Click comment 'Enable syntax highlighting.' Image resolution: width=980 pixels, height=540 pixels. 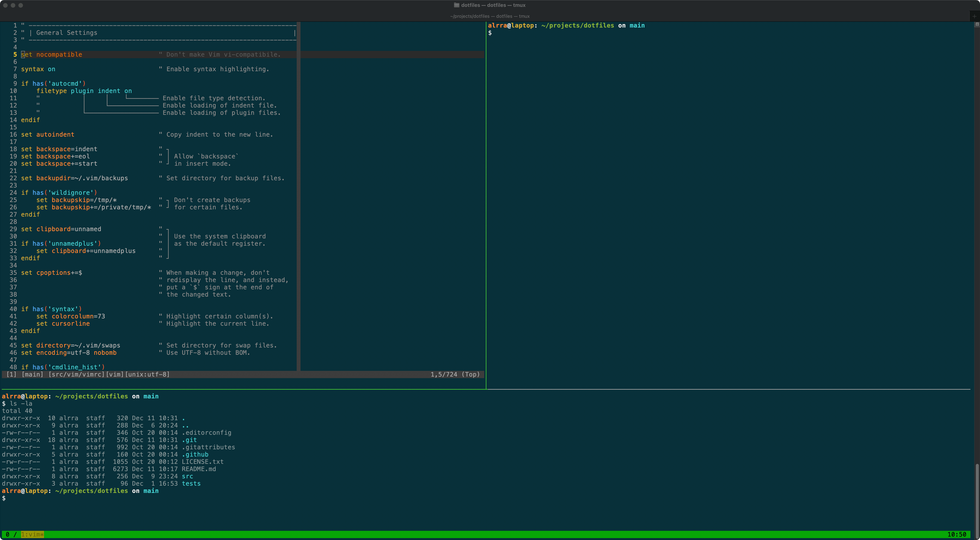click(x=218, y=69)
